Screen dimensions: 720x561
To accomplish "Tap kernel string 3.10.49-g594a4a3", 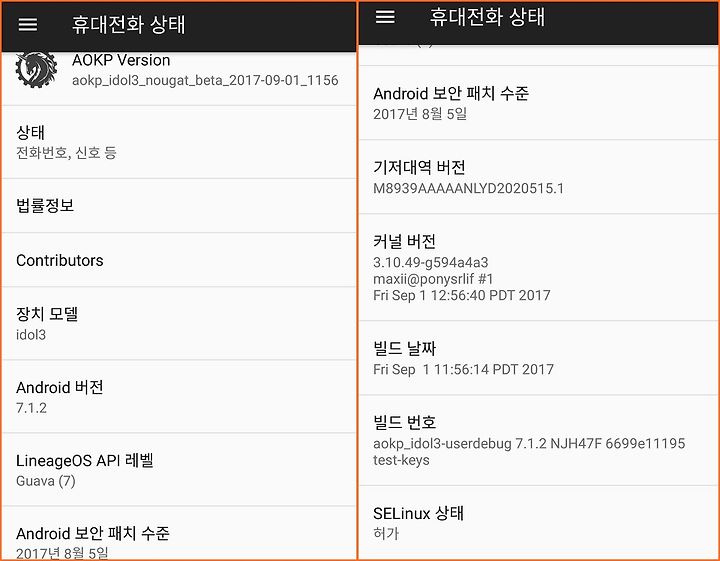I will 431,262.
